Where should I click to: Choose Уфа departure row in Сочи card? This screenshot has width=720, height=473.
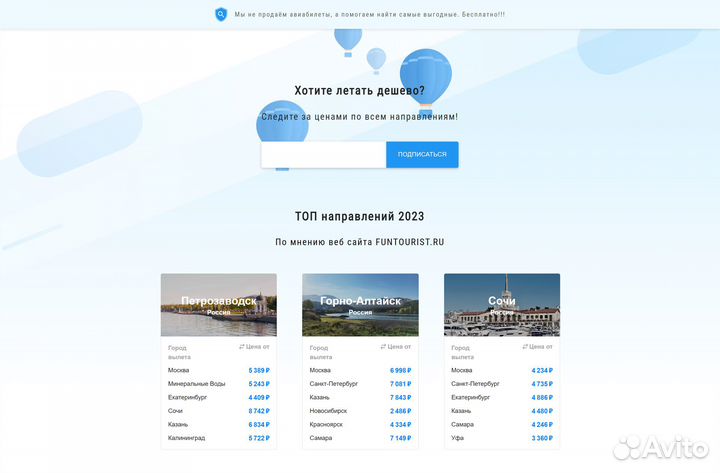click(x=502, y=438)
